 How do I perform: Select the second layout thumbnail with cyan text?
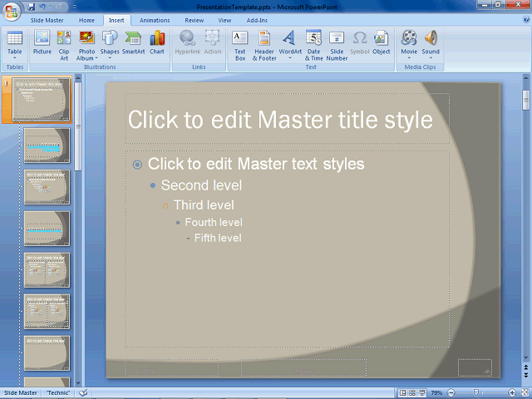(47, 145)
